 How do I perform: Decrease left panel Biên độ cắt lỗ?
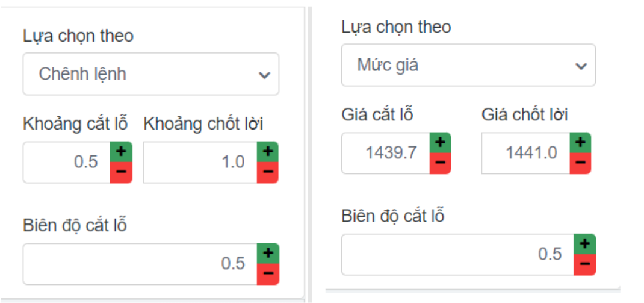pyautogui.click(x=268, y=274)
